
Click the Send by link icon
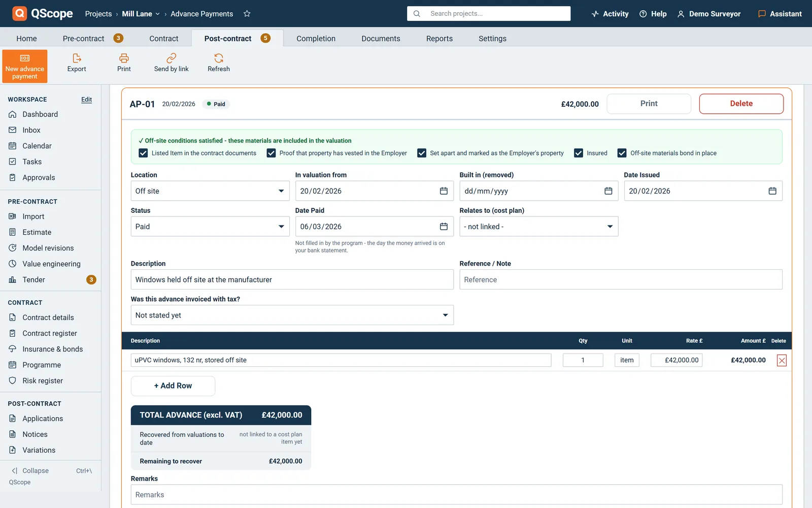tap(172, 58)
